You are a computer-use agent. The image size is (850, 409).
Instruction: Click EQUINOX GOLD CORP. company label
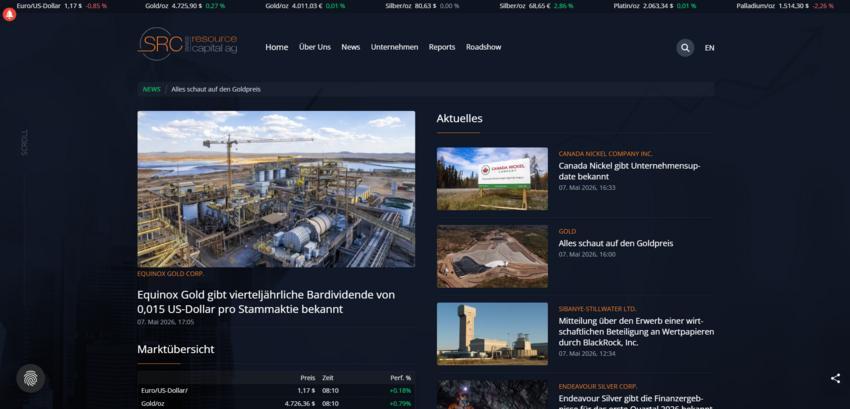coord(171,274)
